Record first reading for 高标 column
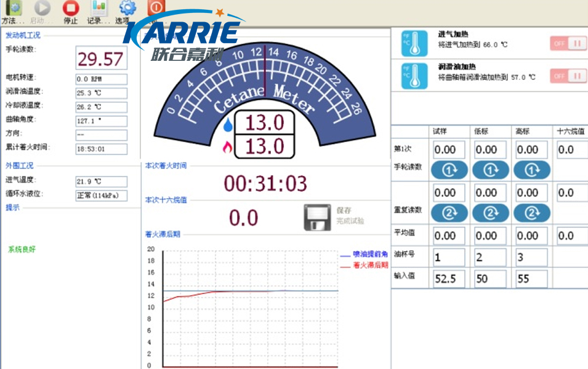 tap(531, 170)
